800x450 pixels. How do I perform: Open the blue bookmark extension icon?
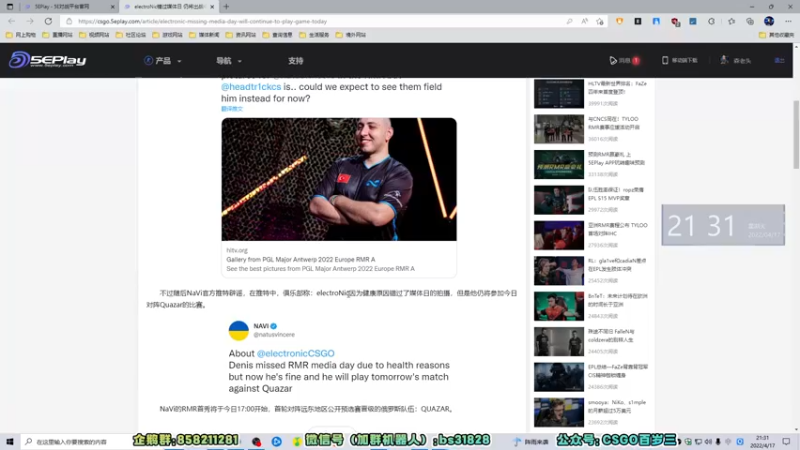click(x=656, y=21)
